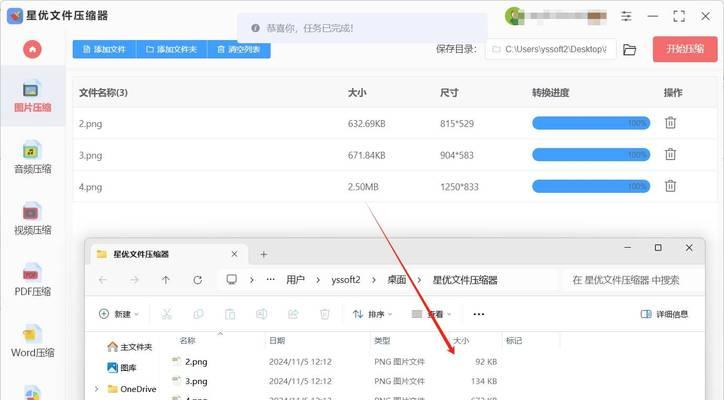Viewport: 724px width, 400px height.
Task: Open the Explorer more options ellipsis
Action: tap(479, 314)
